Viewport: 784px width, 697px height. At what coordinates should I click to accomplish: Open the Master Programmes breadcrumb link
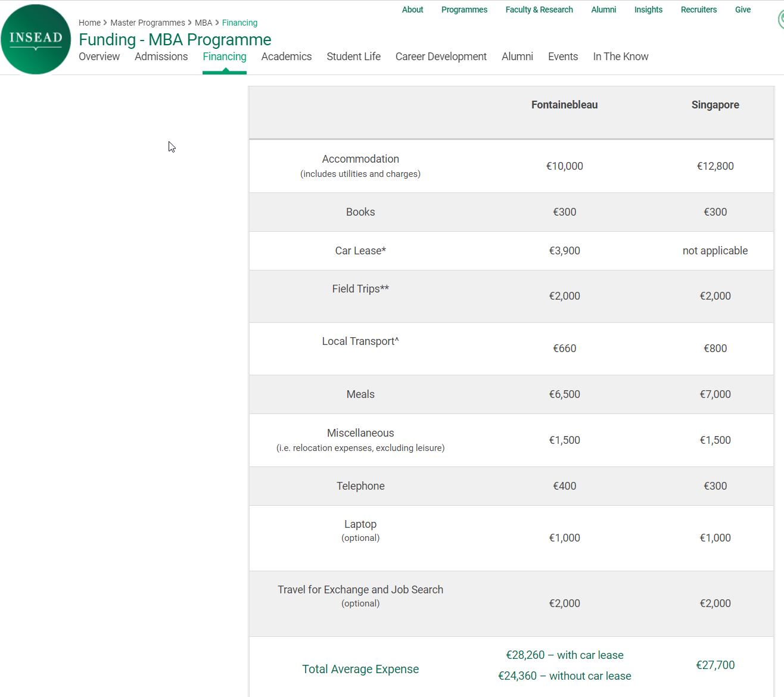click(148, 23)
